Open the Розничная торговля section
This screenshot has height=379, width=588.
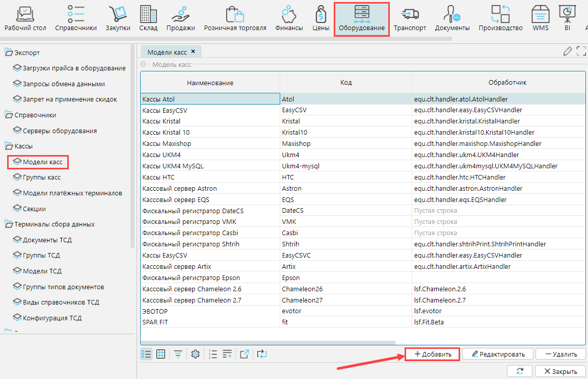pyautogui.click(x=235, y=19)
